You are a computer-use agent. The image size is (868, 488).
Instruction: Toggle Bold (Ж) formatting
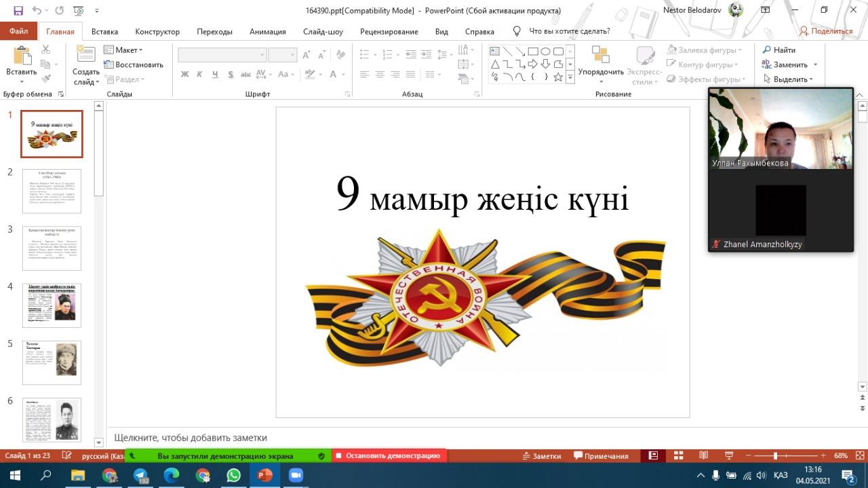(x=184, y=74)
